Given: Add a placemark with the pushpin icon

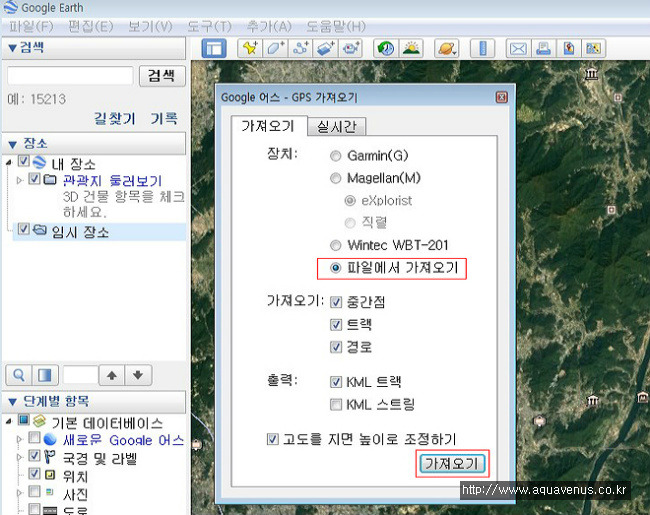Looking at the screenshot, I should pyautogui.click(x=250, y=49).
